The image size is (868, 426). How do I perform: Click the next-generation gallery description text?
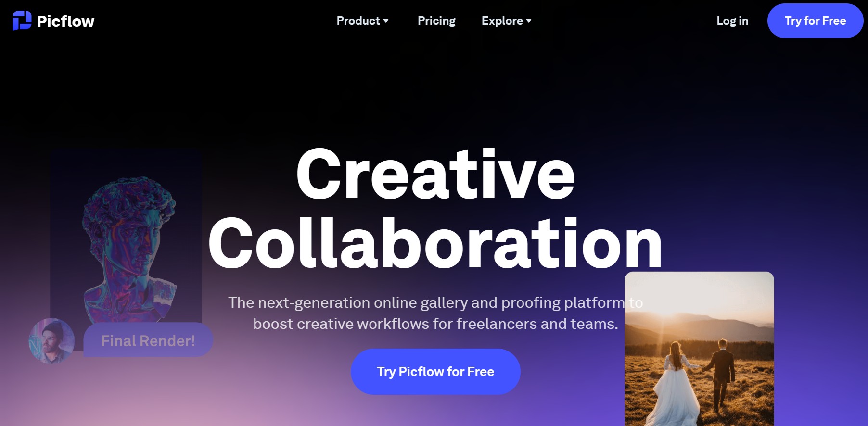[x=435, y=313]
